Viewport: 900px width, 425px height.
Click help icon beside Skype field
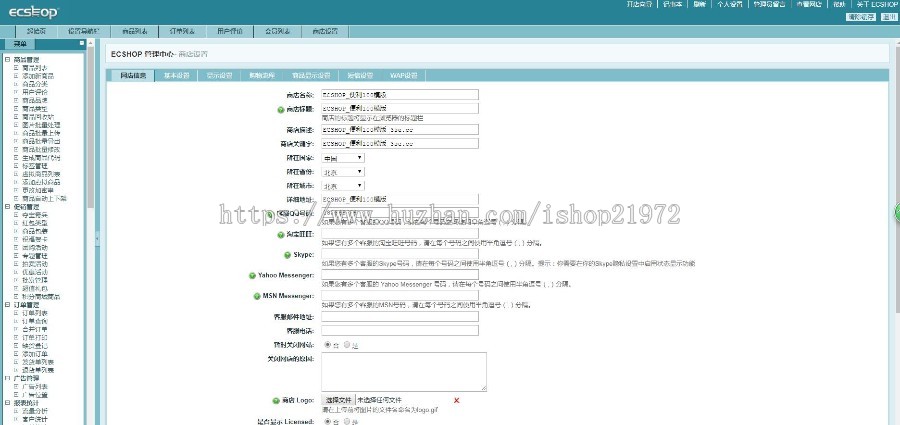(x=288, y=255)
